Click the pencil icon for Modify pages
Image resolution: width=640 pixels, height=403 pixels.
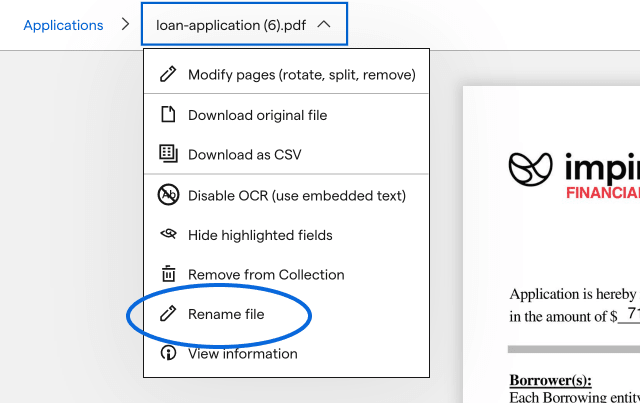(168, 74)
